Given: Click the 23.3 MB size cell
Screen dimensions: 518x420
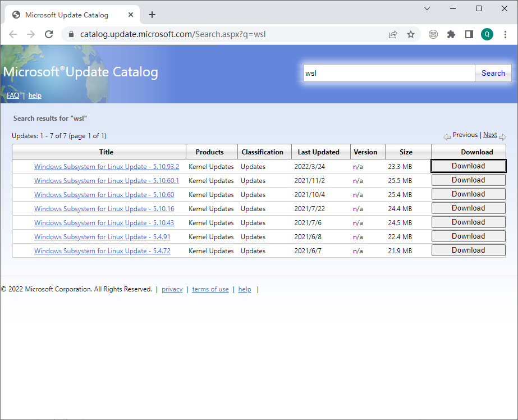Looking at the screenshot, I should (x=400, y=167).
